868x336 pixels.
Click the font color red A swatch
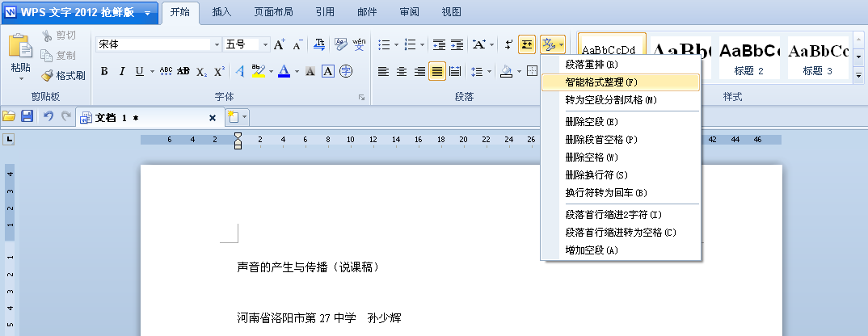click(284, 71)
